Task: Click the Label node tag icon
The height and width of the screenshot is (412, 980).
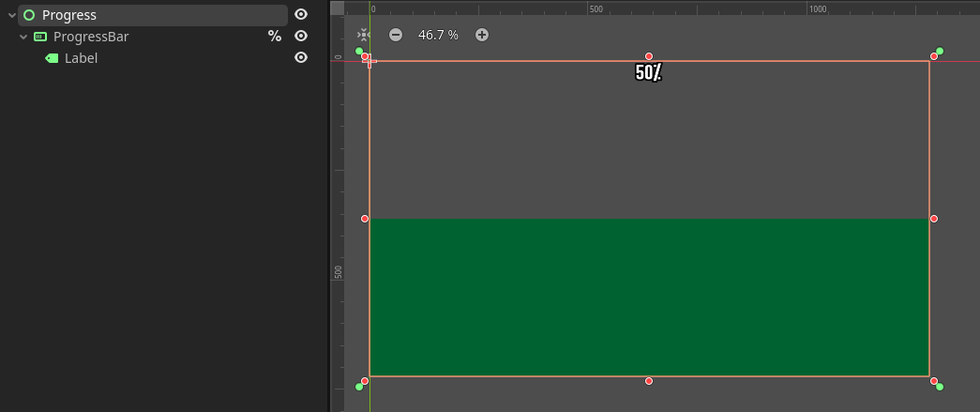Action: click(x=52, y=58)
